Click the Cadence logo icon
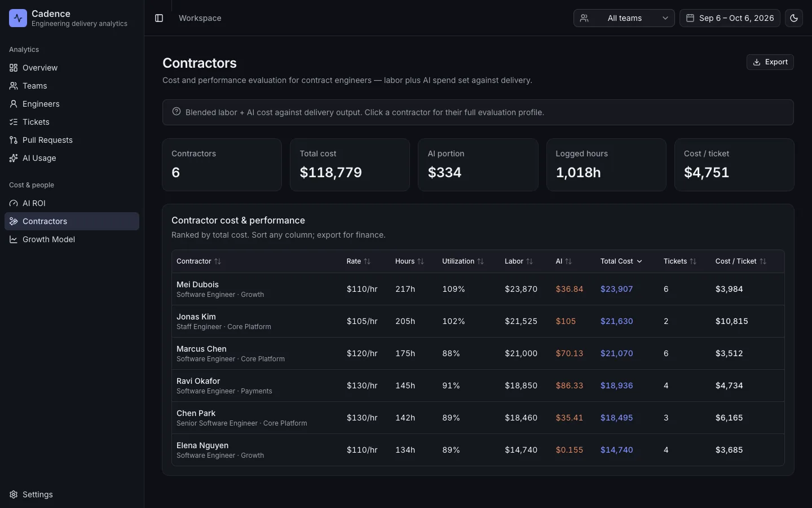Screen dimensions: 812x508 (x=18, y=18)
